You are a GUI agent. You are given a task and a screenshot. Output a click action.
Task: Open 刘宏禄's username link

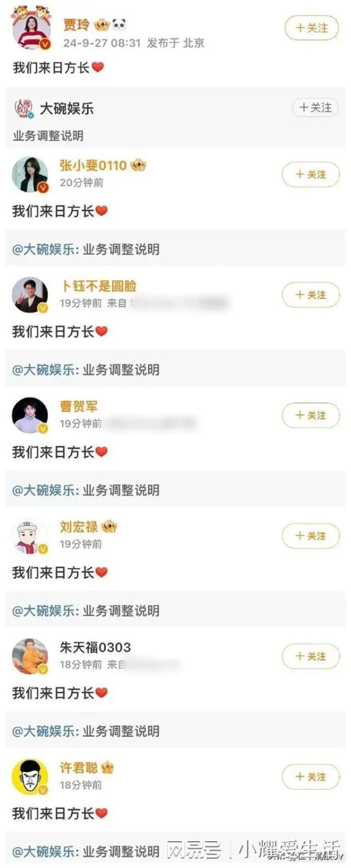pyautogui.click(x=78, y=527)
